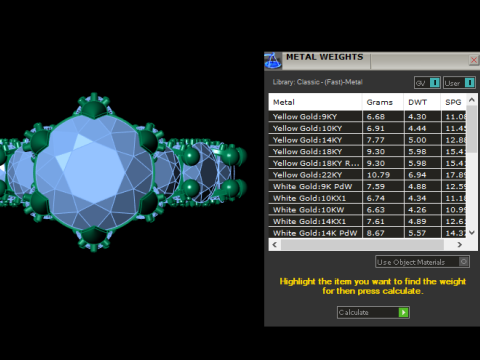Select the large center gemstone
Viewport: 480px width, 360px height.
(94, 172)
